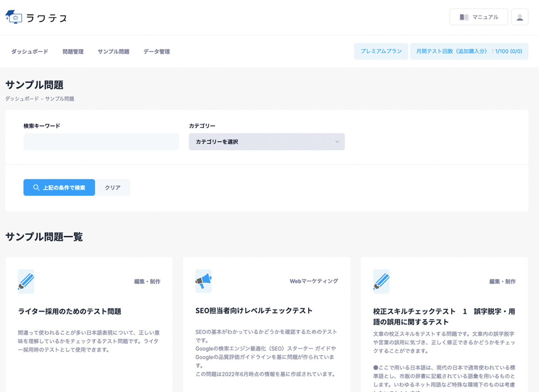The width and height of the screenshot is (539, 392).
Task: Click the megaphone icon on SEO card
Action: [203, 281]
